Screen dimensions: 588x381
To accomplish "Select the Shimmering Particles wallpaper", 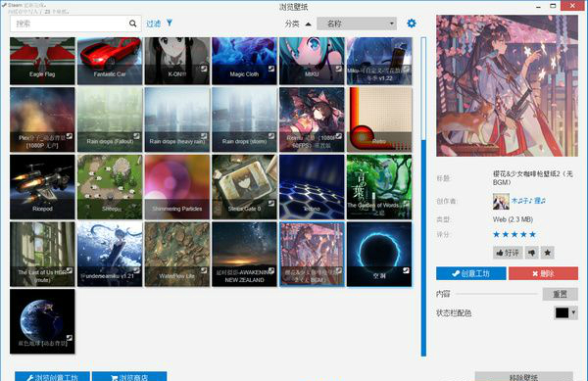I will [x=177, y=187].
